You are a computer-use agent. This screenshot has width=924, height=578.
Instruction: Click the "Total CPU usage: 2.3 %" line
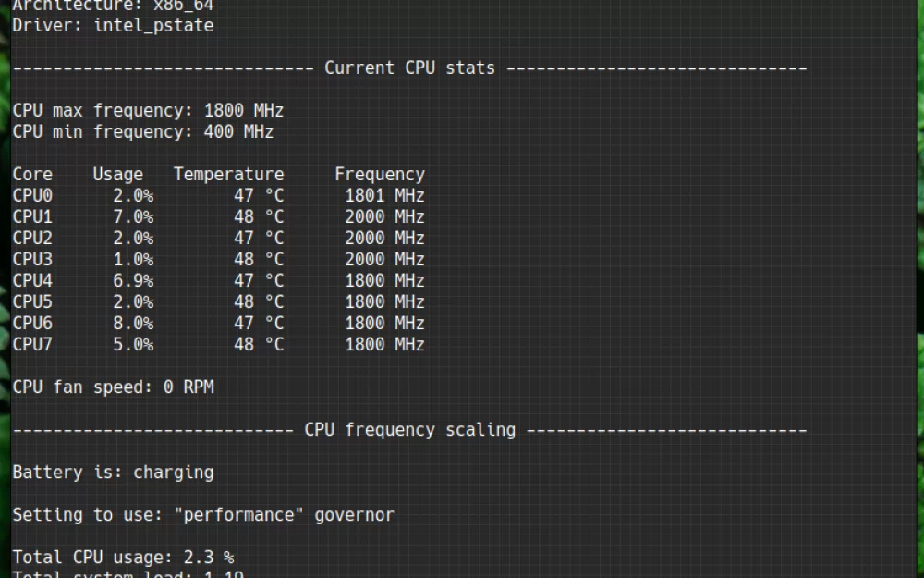tap(123, 558)
